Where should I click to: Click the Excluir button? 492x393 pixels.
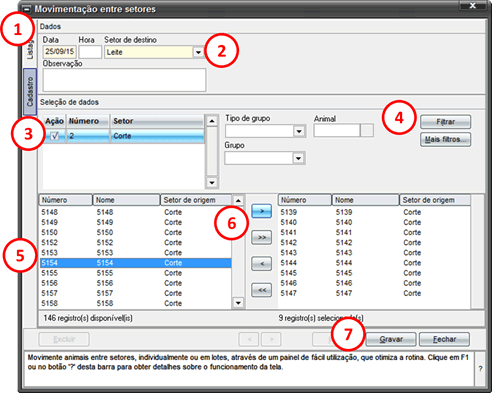(64, 339)
